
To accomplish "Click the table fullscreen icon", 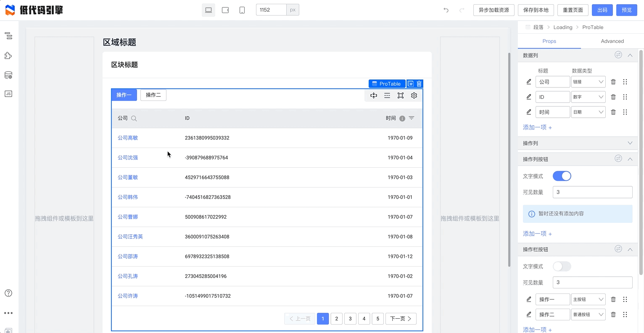I will point(401,95).
